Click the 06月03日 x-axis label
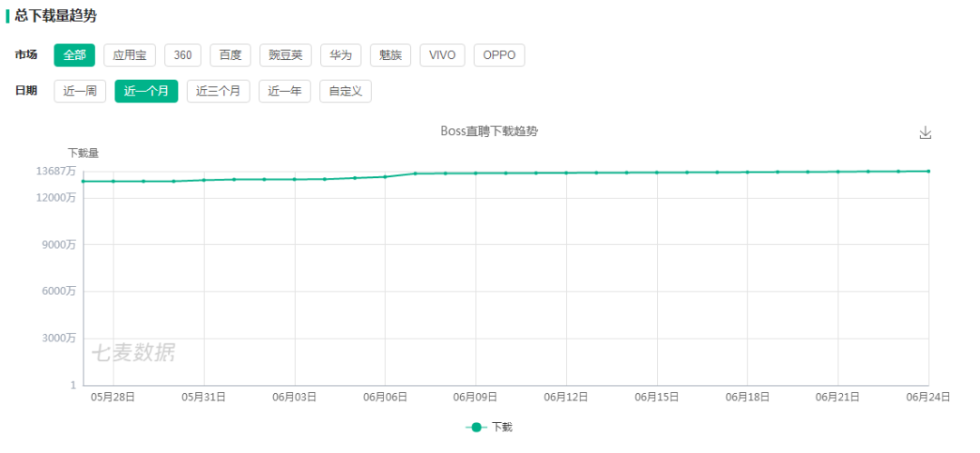This screenshot has height=453, width=980. coord(294,397)
